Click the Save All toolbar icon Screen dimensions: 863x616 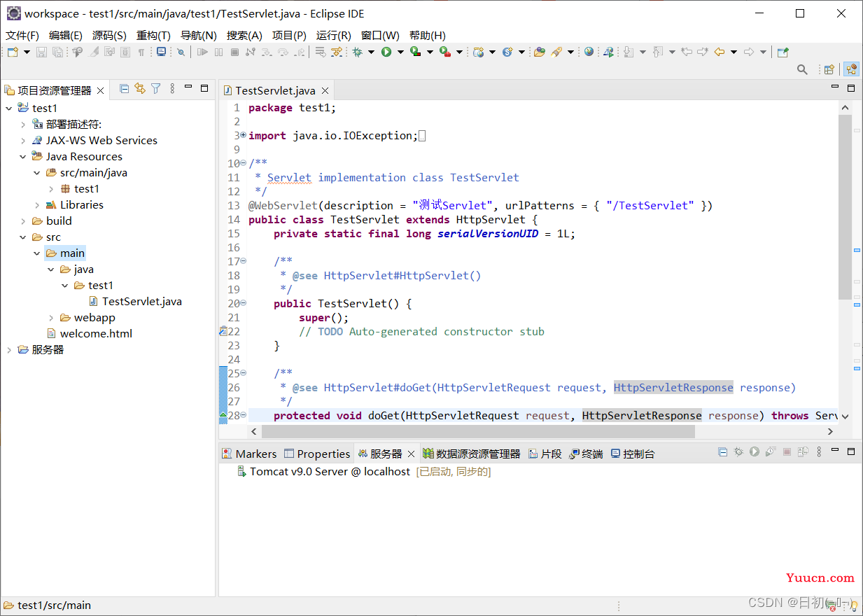coord(57,52)
